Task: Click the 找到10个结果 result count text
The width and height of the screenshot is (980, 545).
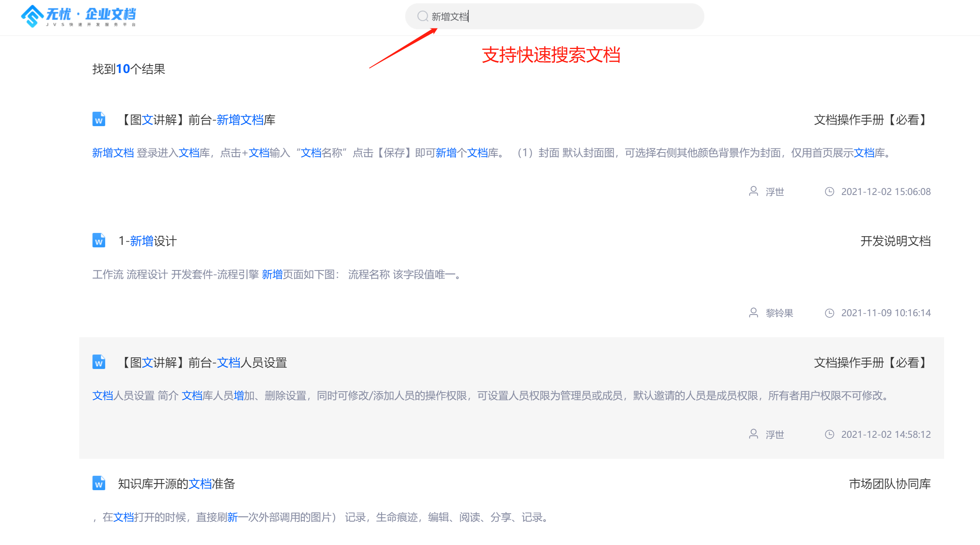Action: (129, 69)
